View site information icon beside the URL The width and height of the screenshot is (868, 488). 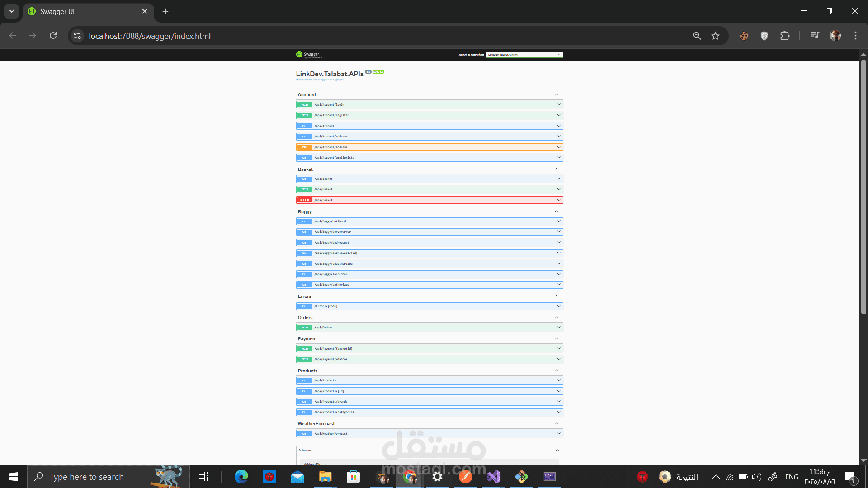click(77, 36)
